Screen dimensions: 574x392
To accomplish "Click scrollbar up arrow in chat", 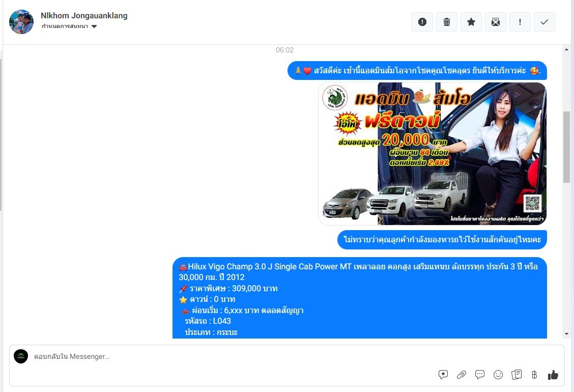I will [x=567, y=50].
